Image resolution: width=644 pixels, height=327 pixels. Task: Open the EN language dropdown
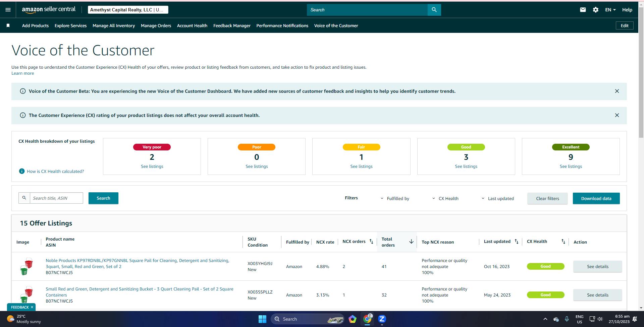(610, 10)
